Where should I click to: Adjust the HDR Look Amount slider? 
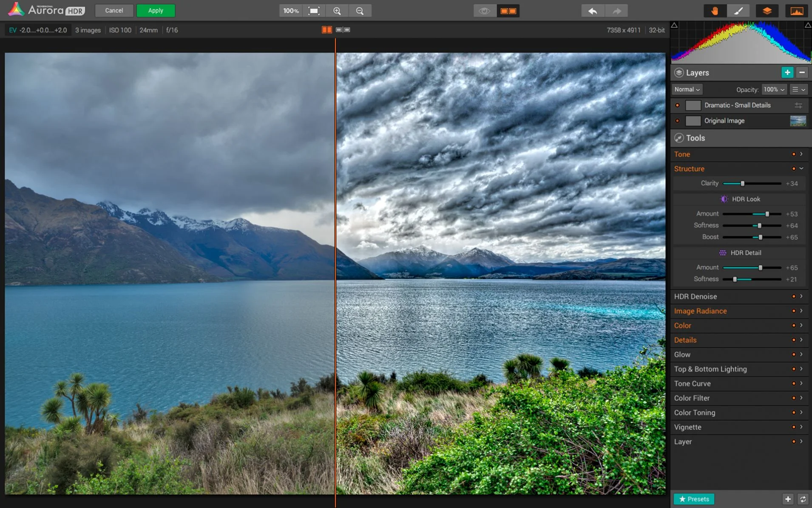(767, 214)
